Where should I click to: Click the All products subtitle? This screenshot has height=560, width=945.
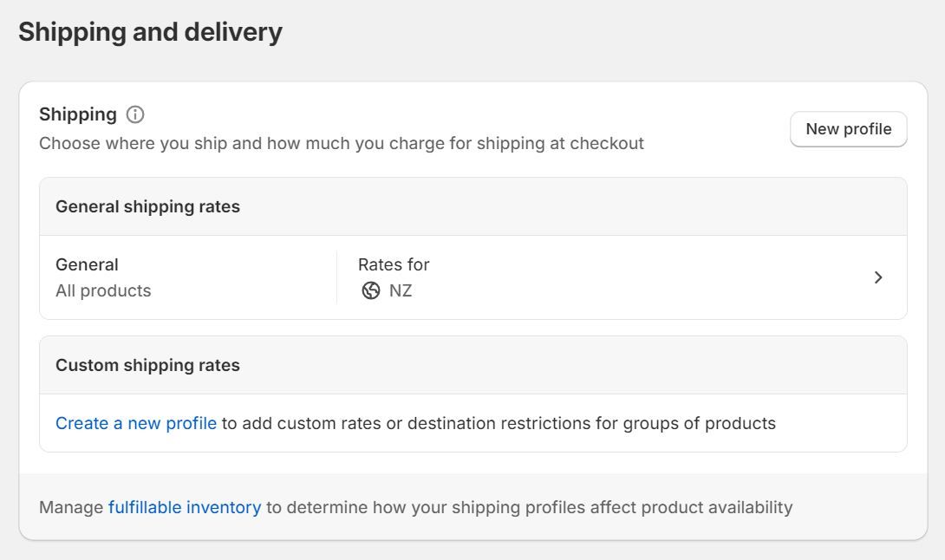[x=103, y=291]
